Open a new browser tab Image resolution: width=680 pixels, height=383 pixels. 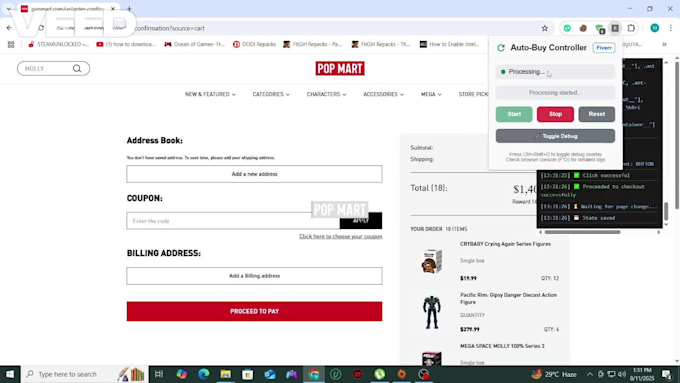tap(129, 9)
